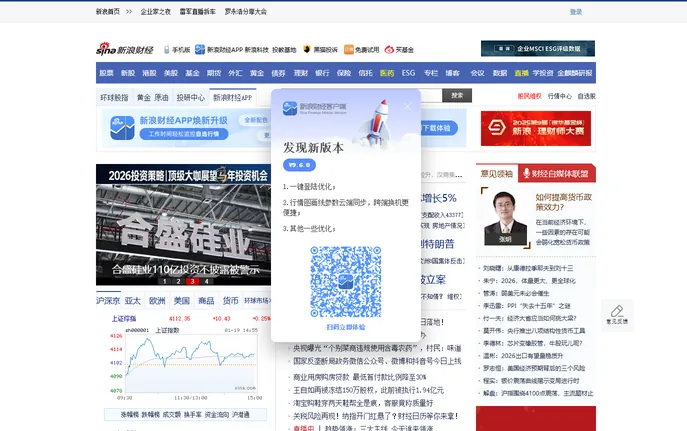687x431 pixels.
Task: Click the 新浪财经APP icon in the header
Action: click(200, 49)
